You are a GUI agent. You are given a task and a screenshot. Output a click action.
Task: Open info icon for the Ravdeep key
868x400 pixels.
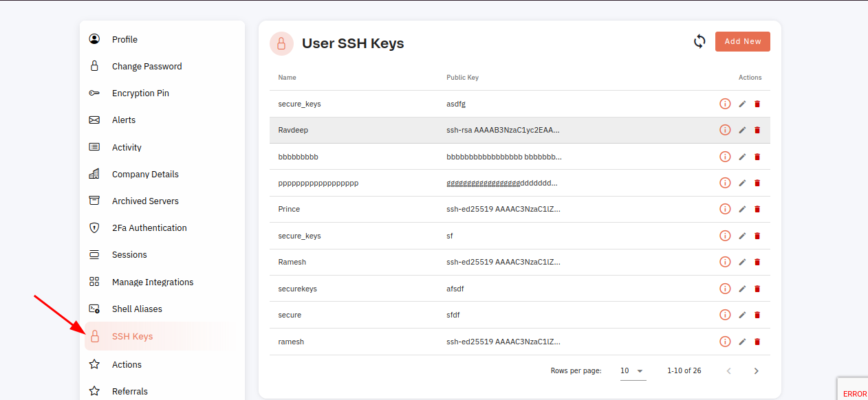725,130
